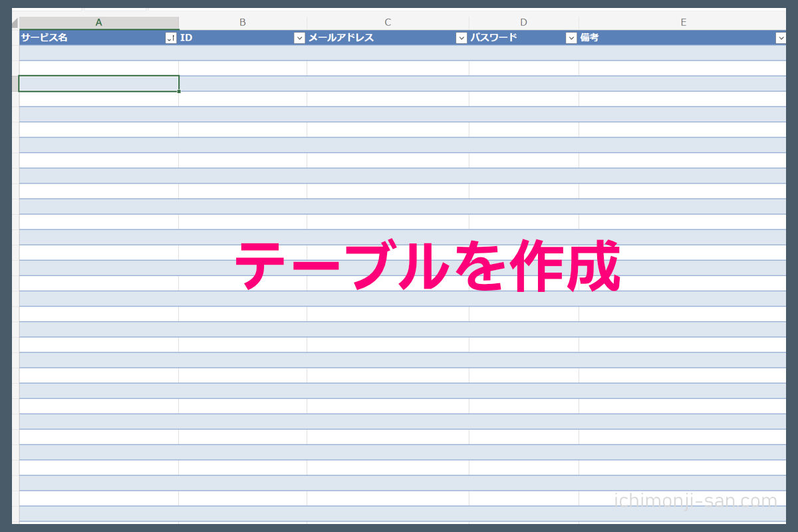Click the green-outlined active cell in column A

tap(99, 84)
